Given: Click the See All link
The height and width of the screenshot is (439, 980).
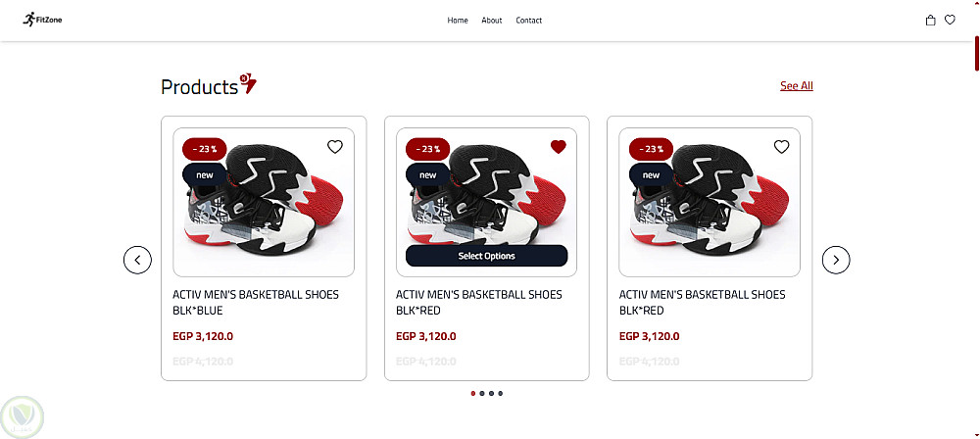Looking at the screenshot, I should pos(797,86).
